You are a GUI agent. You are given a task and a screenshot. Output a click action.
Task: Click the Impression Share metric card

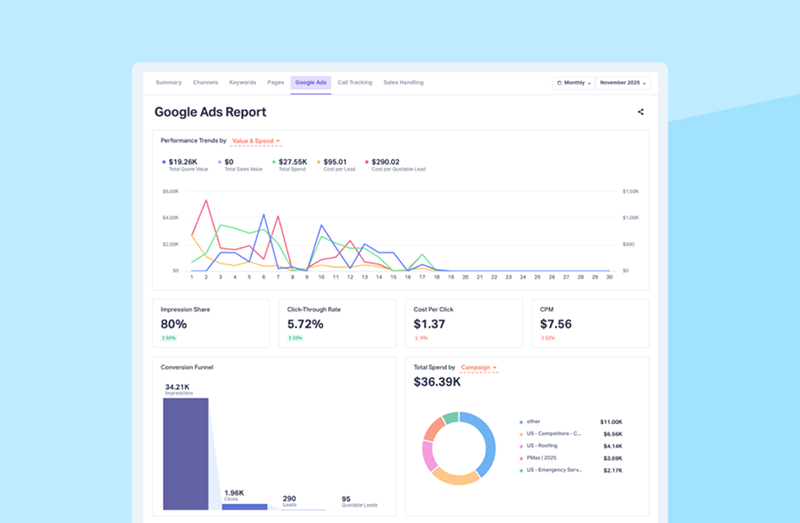click(211, 323)
